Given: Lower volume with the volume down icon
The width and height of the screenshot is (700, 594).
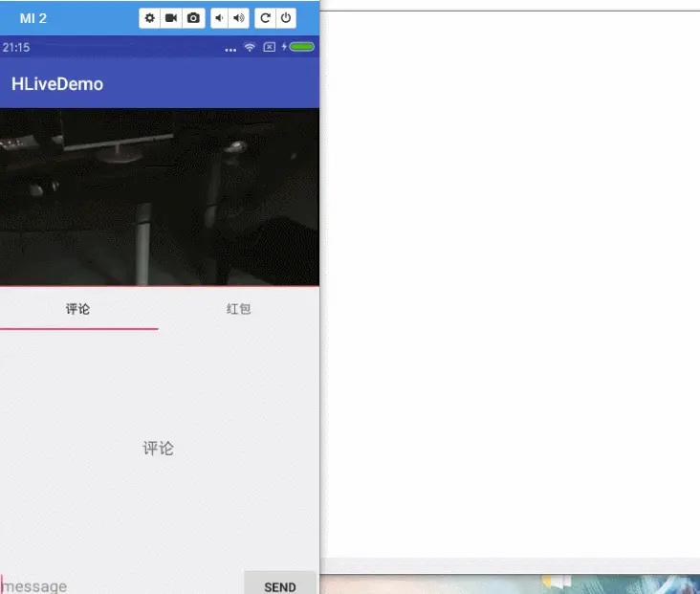Looking at the screenshot, I should point(219,18).
